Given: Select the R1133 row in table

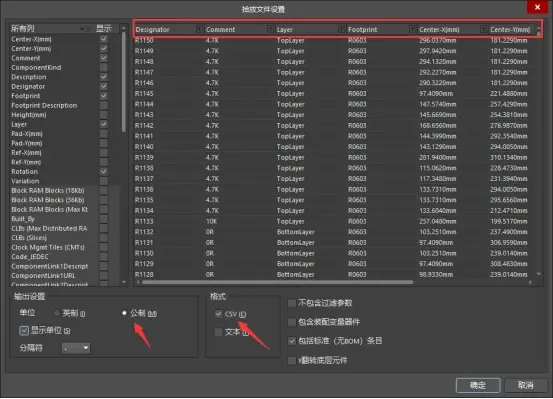Looking at the screenshot, I should 334,221.
